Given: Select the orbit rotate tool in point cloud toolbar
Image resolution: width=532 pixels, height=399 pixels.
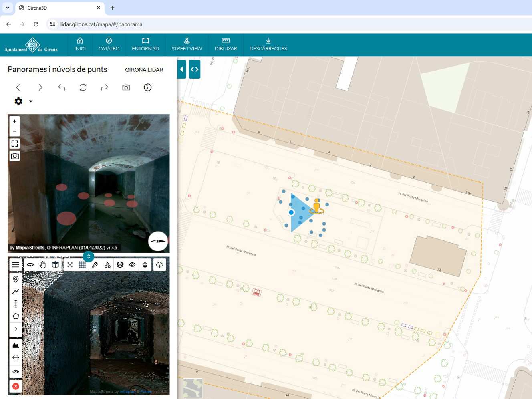Looking at the screenshot, I should 30,265.
